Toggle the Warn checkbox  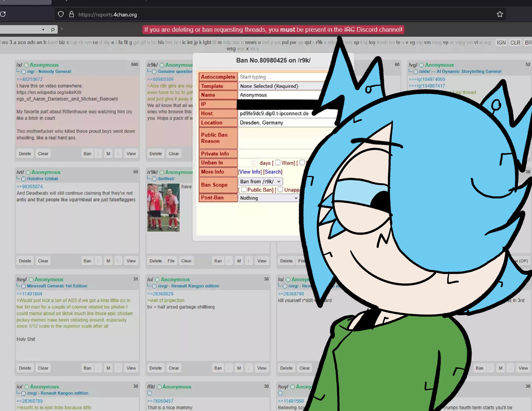pyautogui.click(x=278, y=163)
